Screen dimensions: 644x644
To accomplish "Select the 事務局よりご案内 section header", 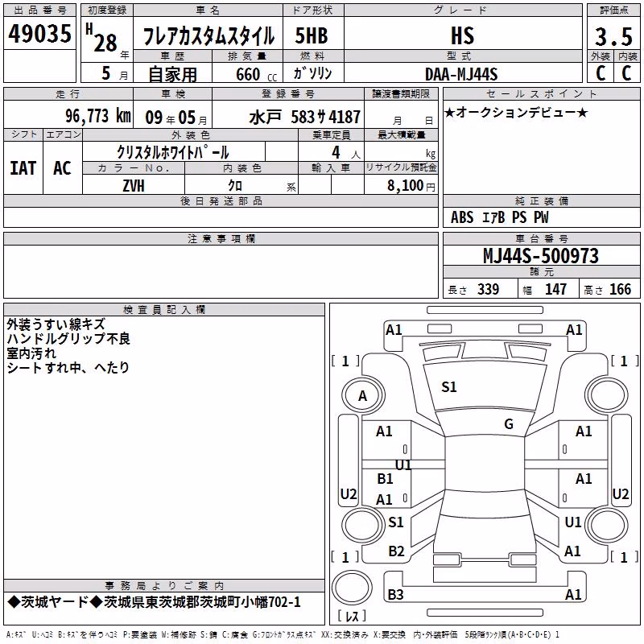I will pyautogui.click(x=164, y=586).
